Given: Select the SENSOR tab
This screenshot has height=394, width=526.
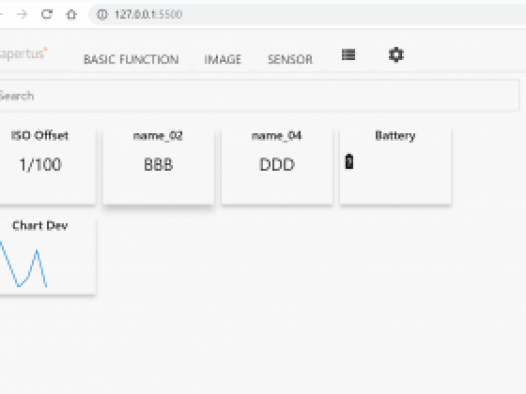Looking at the screenshot, I should [x=290, y=59].
